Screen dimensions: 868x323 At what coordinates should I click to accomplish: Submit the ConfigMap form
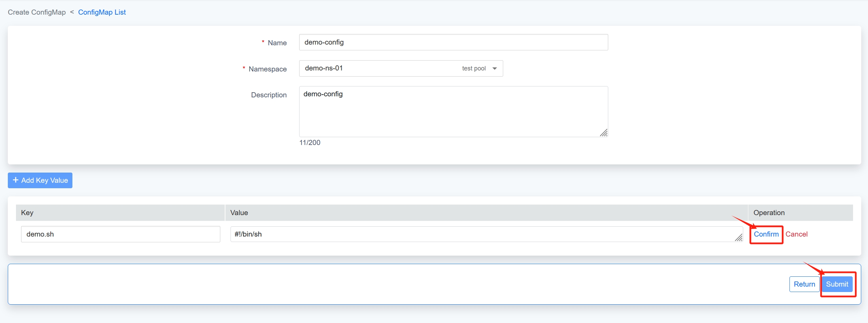click(x=837, y=284)
